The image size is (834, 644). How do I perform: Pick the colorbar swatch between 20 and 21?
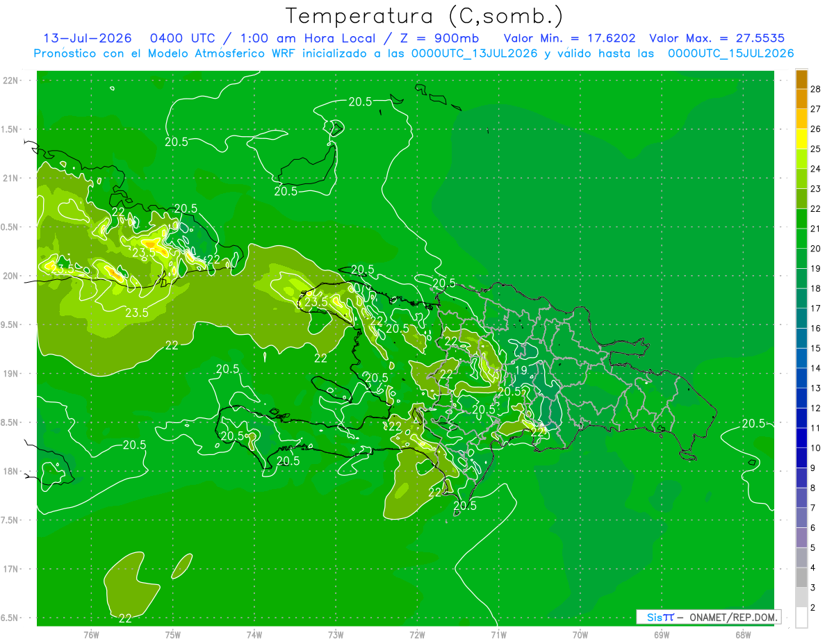801,238
